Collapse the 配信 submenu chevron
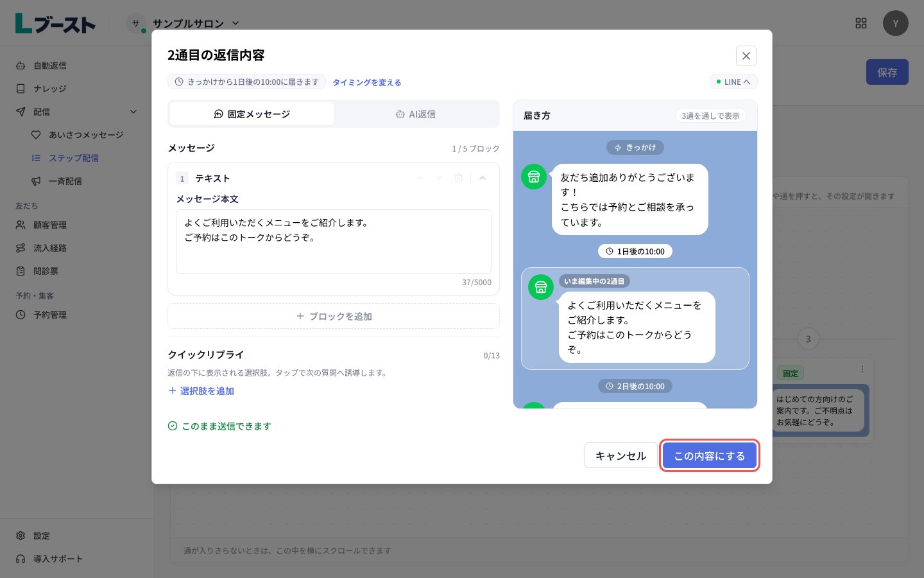The width and height of the screenshot is (924, 578). (133, 112)
